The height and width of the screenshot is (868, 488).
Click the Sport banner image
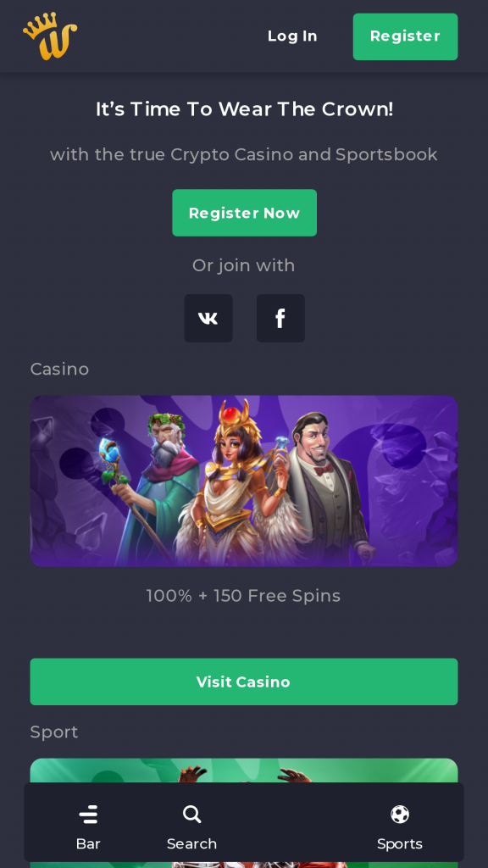pos(244,771)
